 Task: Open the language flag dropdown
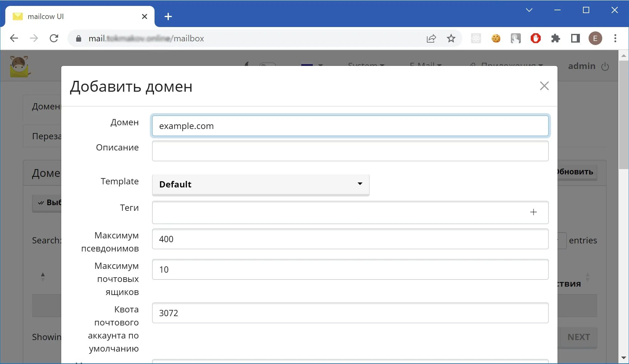click(x=312, y=65)
